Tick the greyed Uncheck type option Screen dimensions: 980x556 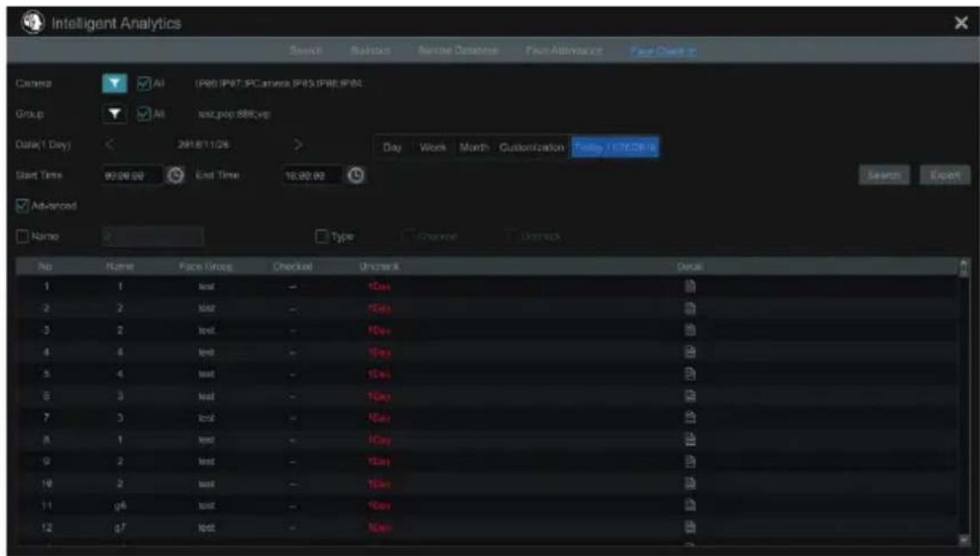point(510,236)
